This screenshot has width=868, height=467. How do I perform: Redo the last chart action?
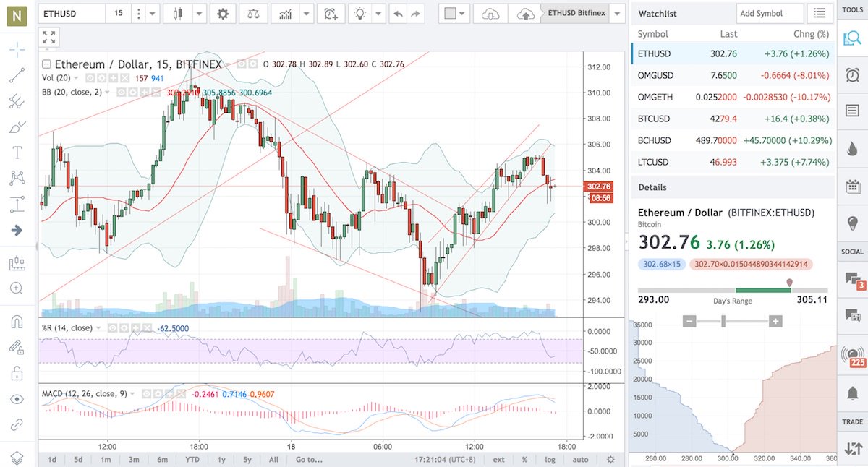(415, 14)
